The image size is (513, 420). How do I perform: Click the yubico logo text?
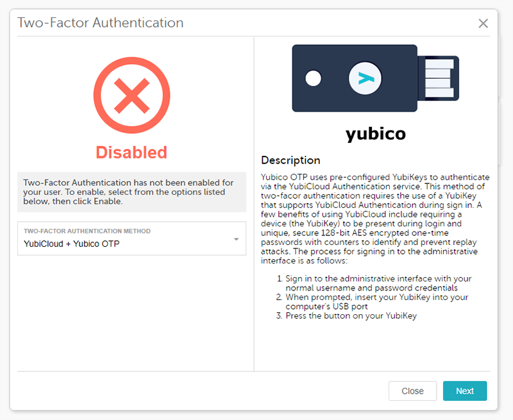(376, 133)
